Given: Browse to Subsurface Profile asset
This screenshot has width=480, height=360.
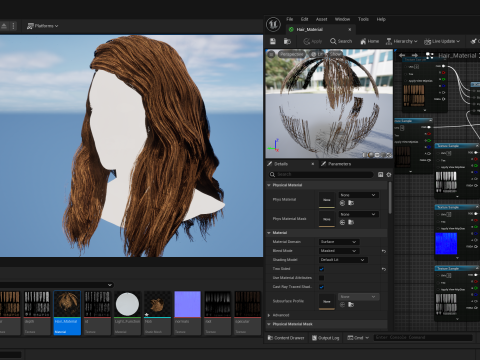Looking at the screenshot, I should point(351,305).
